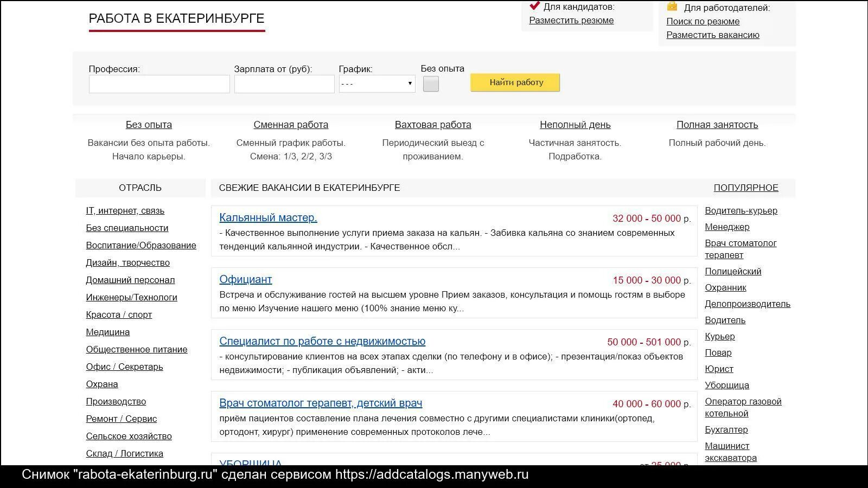
Task: Click salary '15 000 - 30 000 р.'
Action: 652,280
